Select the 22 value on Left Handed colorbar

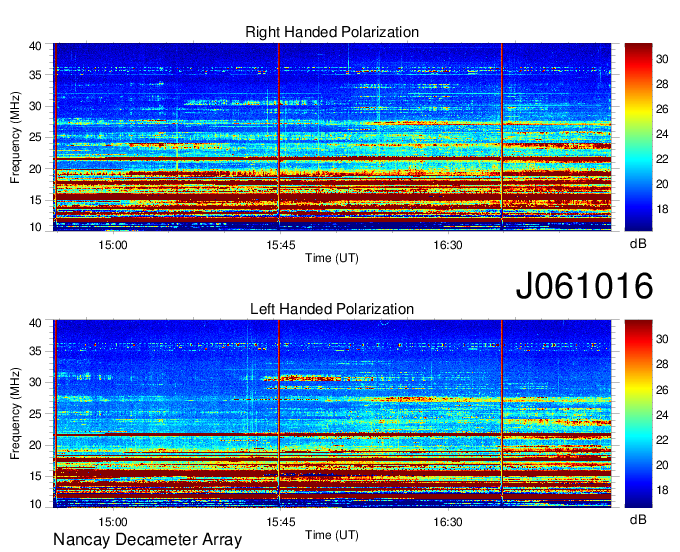pos(662,440)
